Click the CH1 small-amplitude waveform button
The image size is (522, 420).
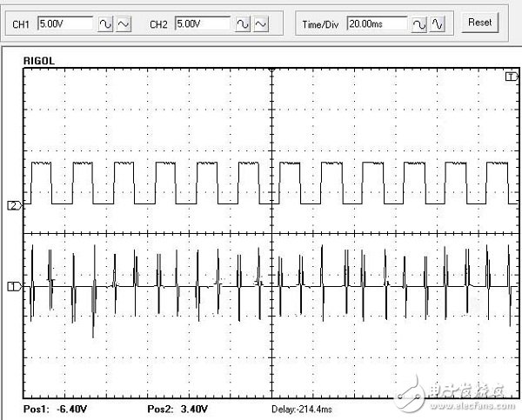click(124, 23)
